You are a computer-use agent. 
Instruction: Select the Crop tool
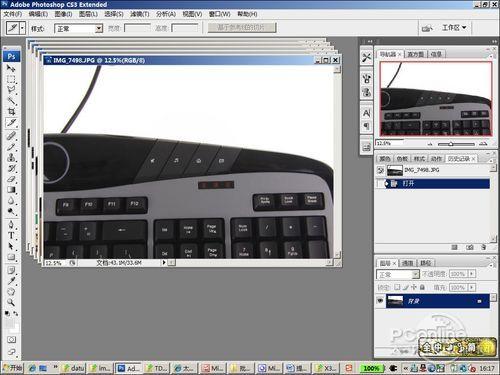click(x=11, y=111)
